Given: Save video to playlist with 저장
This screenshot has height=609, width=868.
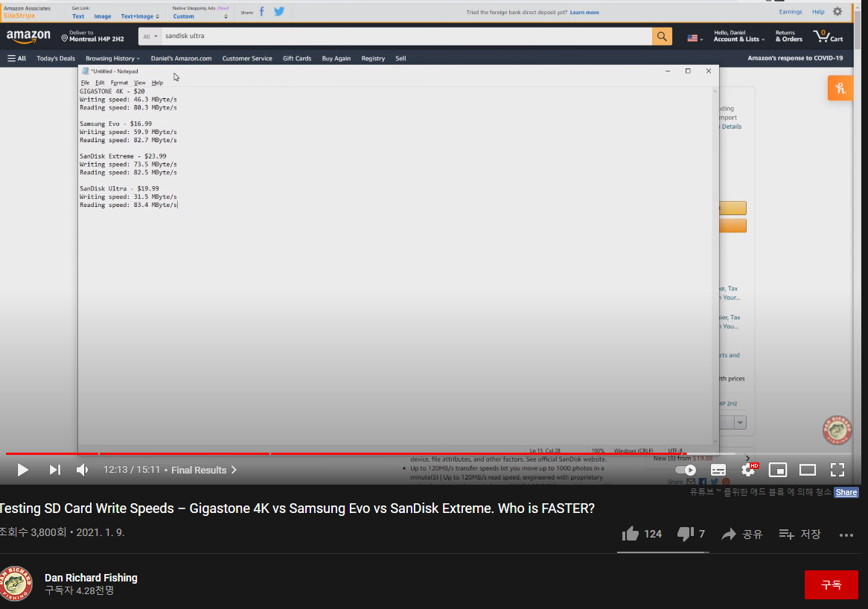Looking at the screenshot, I should pyautogui.click(x=800, y=535).
